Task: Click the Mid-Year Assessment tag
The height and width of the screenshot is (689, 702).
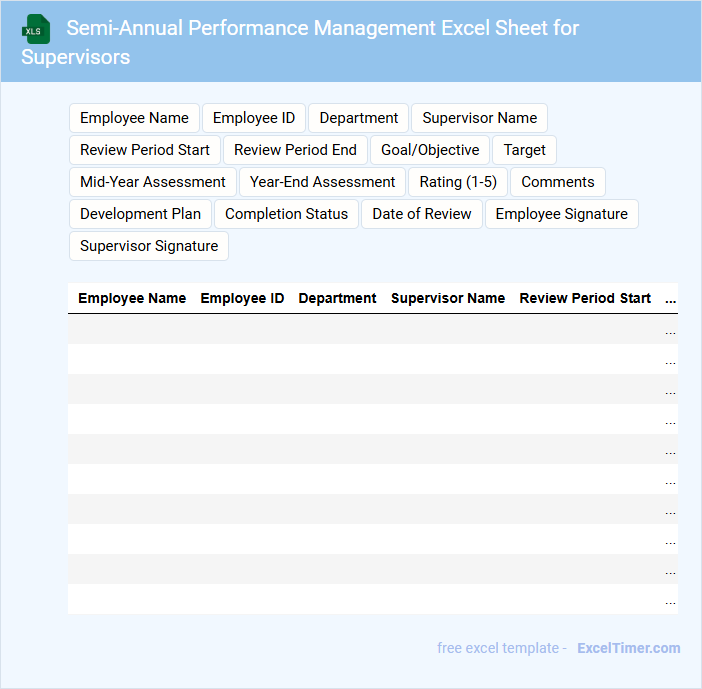Action: (153, 182)
